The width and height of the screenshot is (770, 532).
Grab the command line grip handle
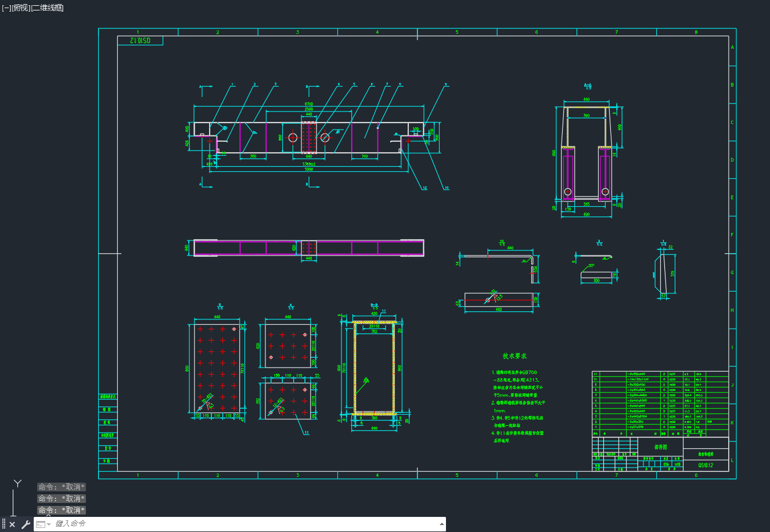tap(3, 524)
